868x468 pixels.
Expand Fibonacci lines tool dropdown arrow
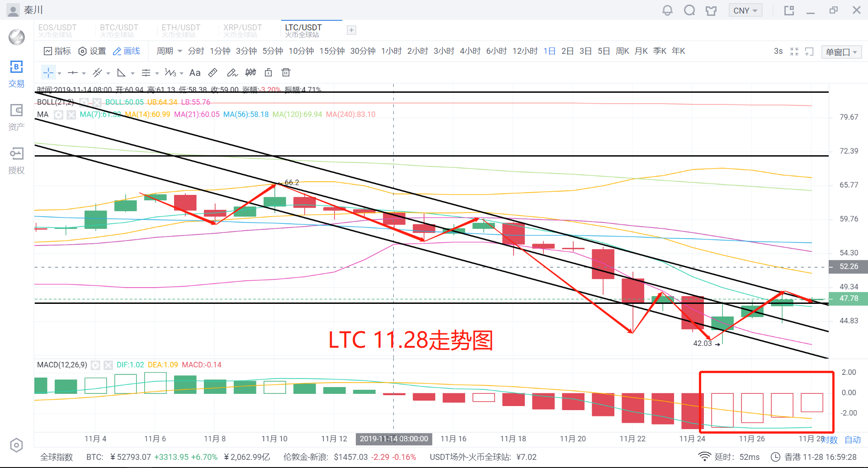(x=157, y=73)
